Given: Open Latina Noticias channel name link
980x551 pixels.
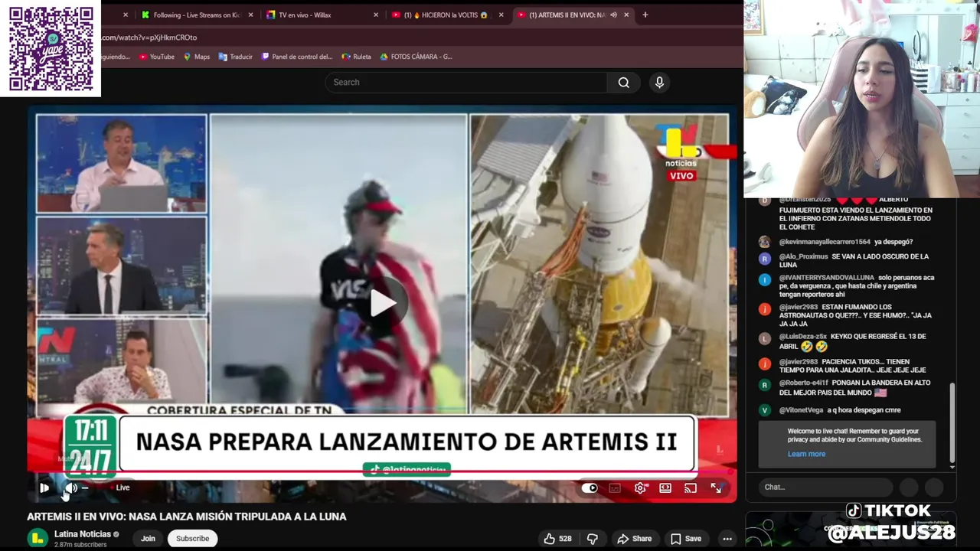Looking at the screenshot, I should pos(83,534).
